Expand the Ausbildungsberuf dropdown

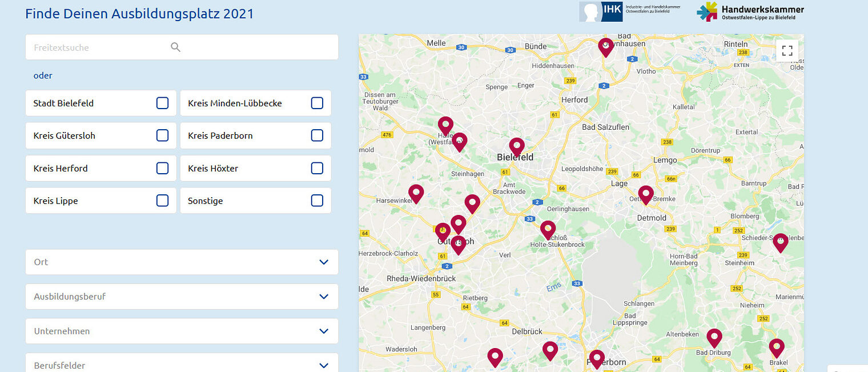coord(182,297)
